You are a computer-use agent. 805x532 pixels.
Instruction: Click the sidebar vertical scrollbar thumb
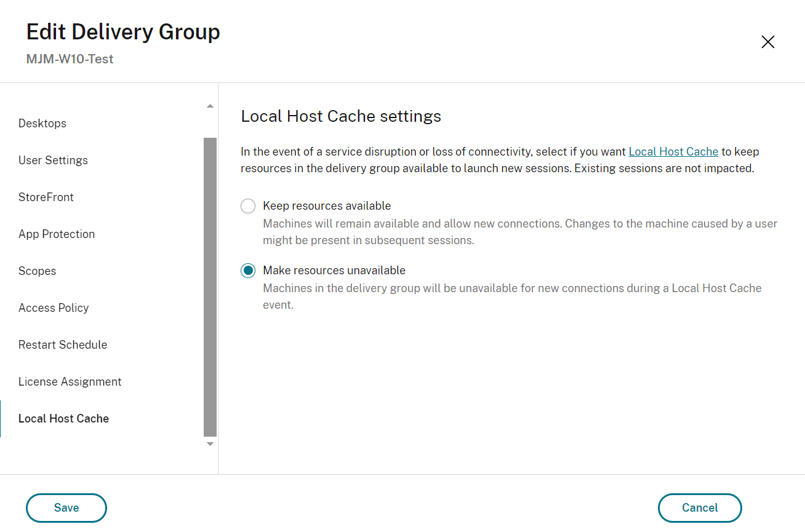[x=210, y=286]
